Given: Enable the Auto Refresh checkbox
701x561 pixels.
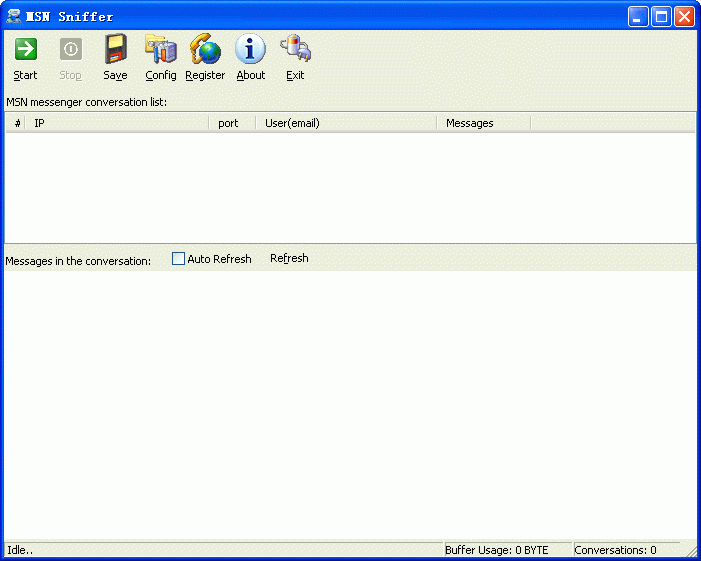Looking at the screenshot, I should (178, 258).
